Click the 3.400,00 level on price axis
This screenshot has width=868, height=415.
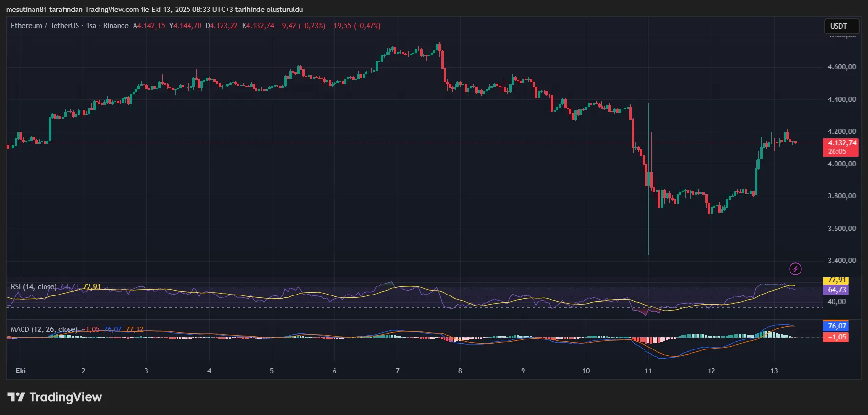pos(841,261)
